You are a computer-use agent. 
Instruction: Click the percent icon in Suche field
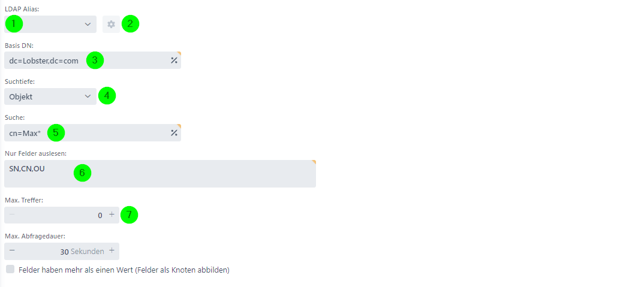[x=174, y=132]
